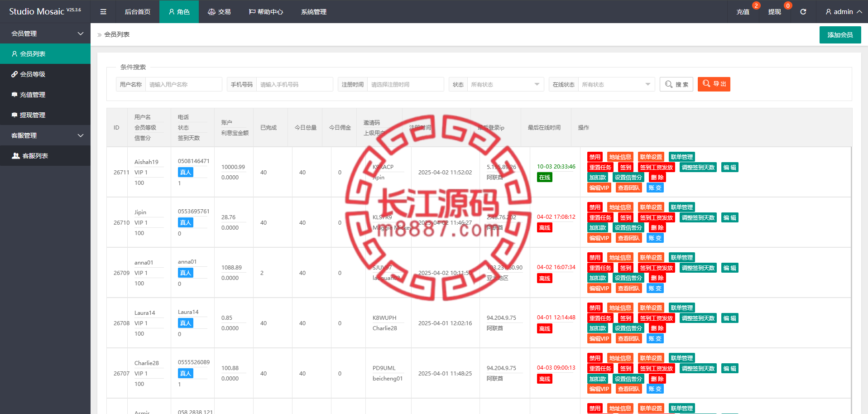
Task: Click 编辑 for user Charlie28
Action: click(x=729, y=369)
